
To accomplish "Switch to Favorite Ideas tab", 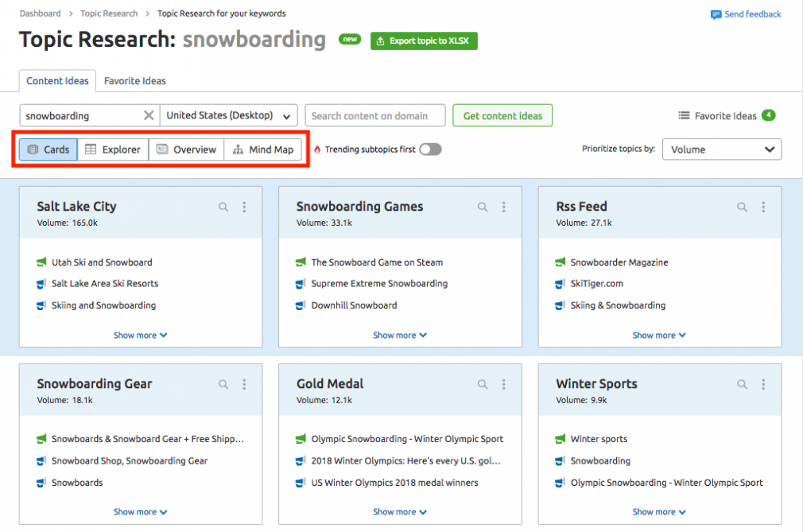I will 134,81.
